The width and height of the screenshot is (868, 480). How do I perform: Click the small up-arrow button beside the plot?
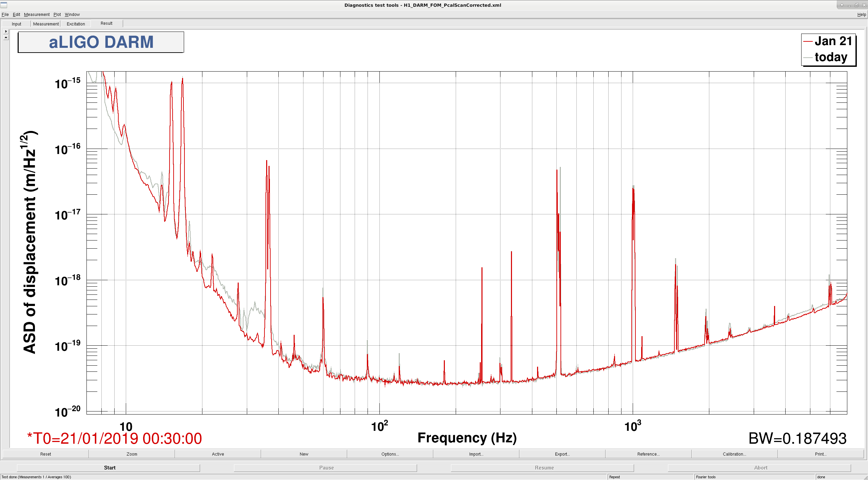6,37
